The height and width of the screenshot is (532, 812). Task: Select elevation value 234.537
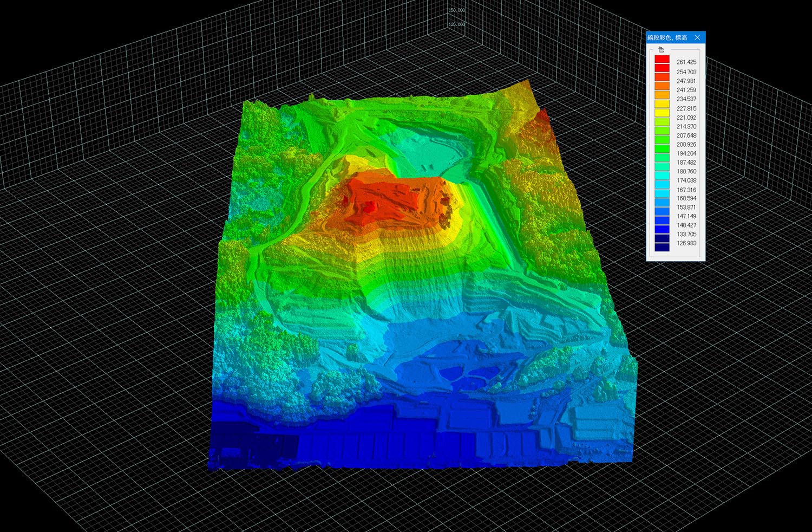coord(686,99)
